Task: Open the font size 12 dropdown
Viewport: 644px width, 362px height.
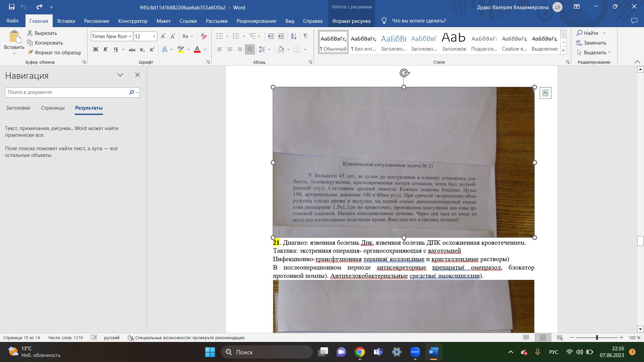Action: point(154,36)
